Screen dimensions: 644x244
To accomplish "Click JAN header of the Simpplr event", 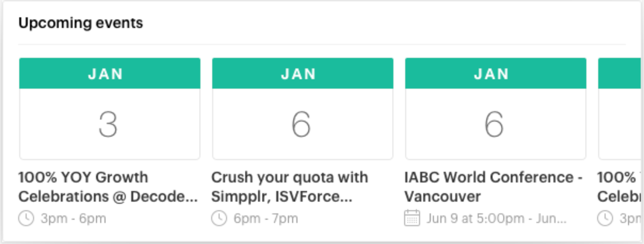I will pyautogui.click(x=303, y=73).
